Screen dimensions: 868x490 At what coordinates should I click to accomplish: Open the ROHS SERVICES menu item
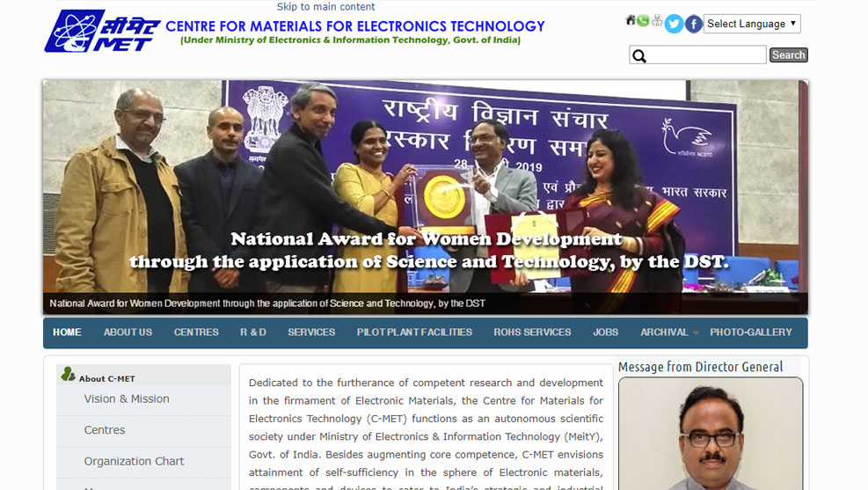pos(532,333)
